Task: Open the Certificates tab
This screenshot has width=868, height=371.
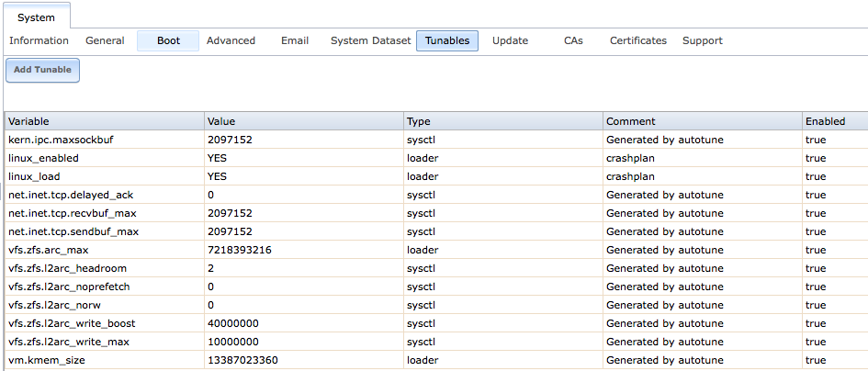Action: click(637, 40)
